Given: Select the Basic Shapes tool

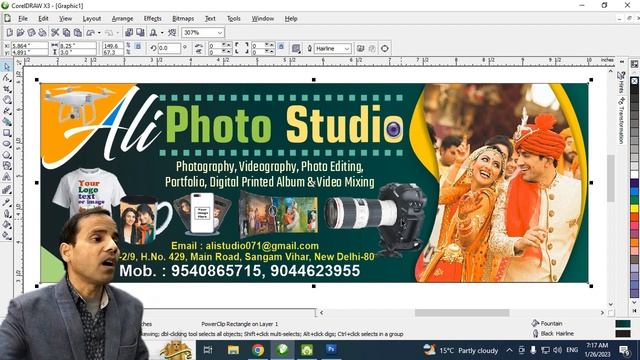Looking at the screenshot, I should [7, 166].
